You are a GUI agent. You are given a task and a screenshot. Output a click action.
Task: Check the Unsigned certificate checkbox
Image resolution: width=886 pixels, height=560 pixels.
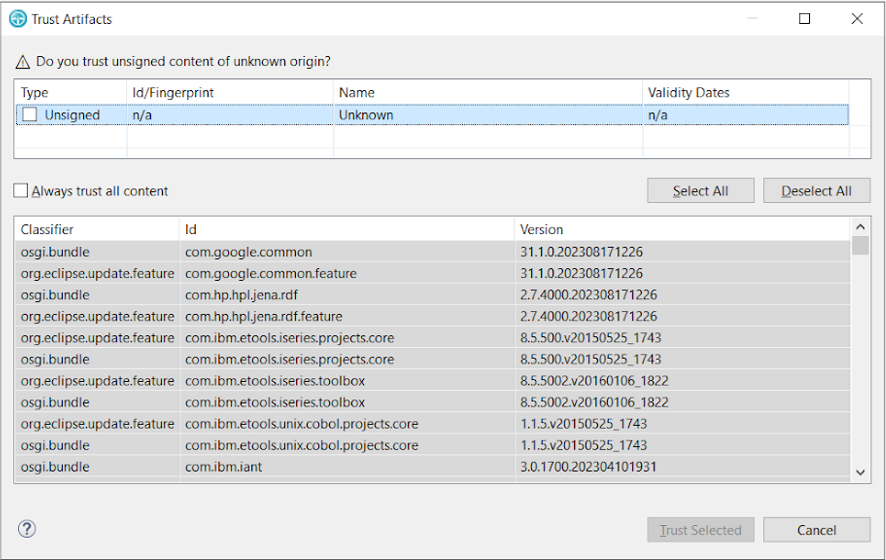(x=29, y=115)
